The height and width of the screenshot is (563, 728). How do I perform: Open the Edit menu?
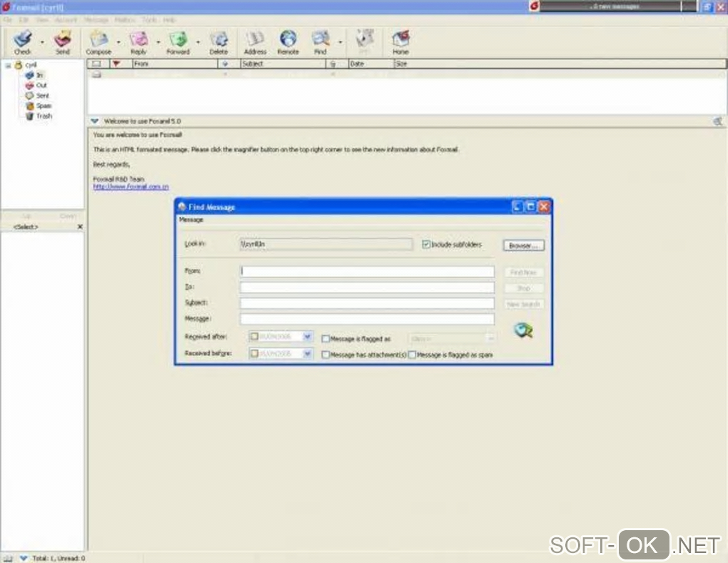click(x=24, y=20)
